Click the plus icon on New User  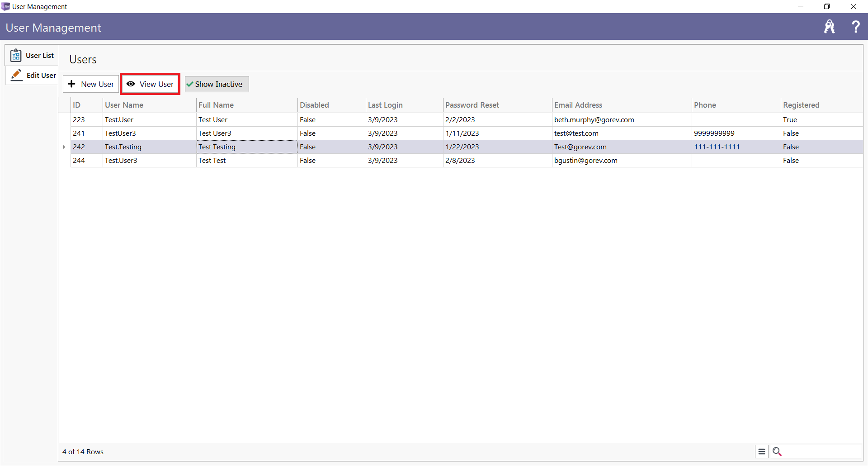(x=71, y=84)
